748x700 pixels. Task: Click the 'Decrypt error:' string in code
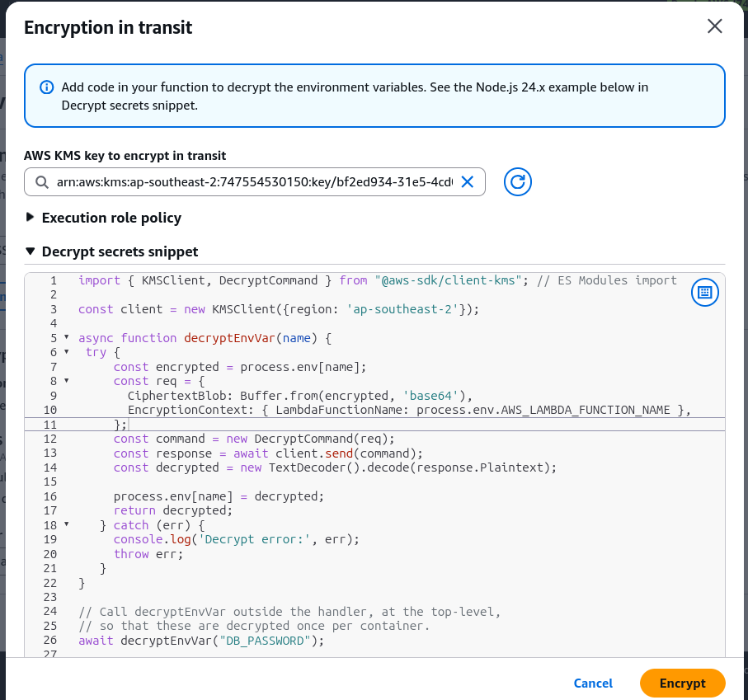pyautogui.click(x=254, y=539)
